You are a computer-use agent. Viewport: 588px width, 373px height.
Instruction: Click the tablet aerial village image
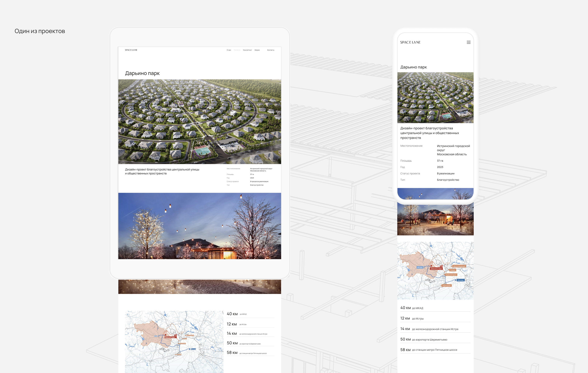click(x=199, y=121)
